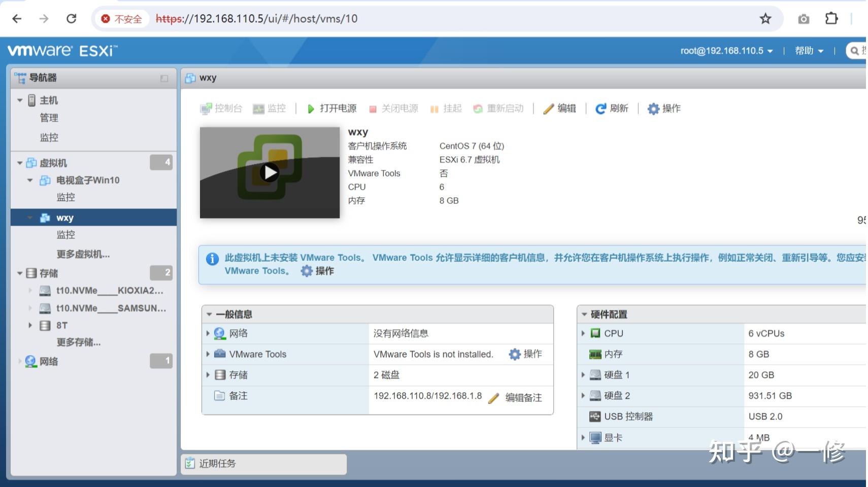The image size is (868, 487).
Task: Expand the 硬盘 1 hardware row
Action: click(583, 375)
